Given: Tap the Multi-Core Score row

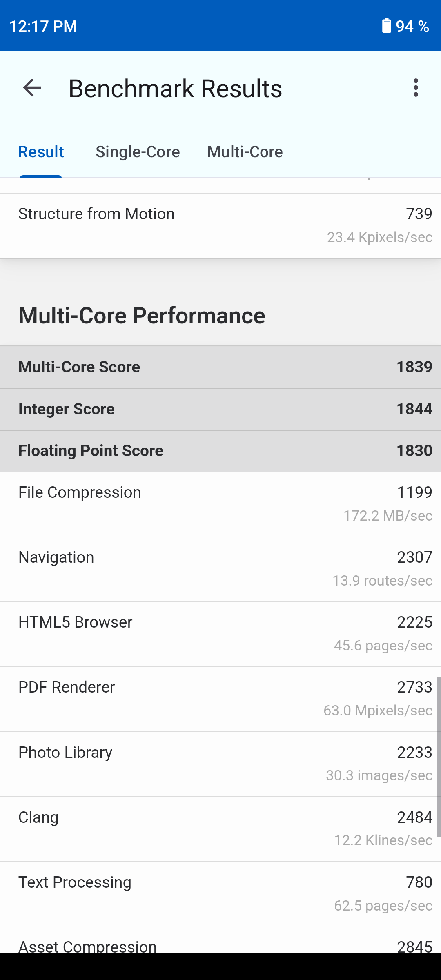Looking at the screenshot, I should point(220,367).
